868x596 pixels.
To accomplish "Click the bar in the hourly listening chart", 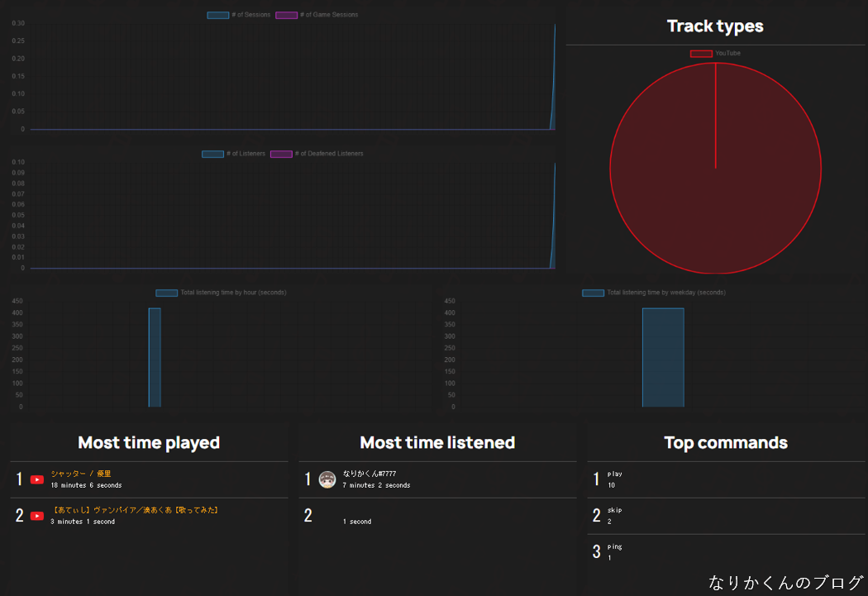I will tap(155, 357).
